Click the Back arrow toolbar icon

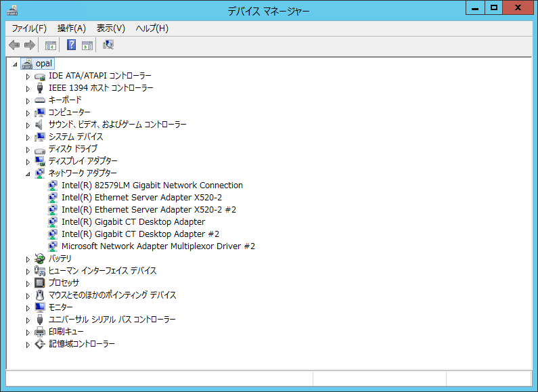point(14,45)
